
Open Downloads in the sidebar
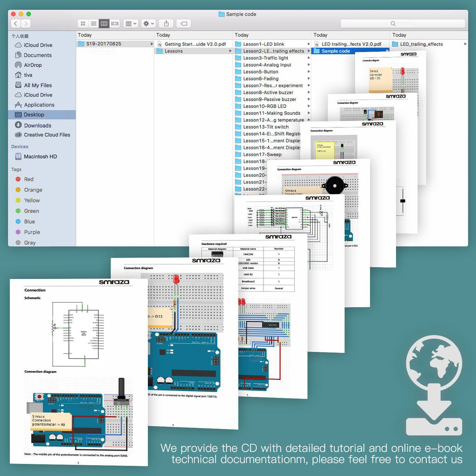coord(37,126)
